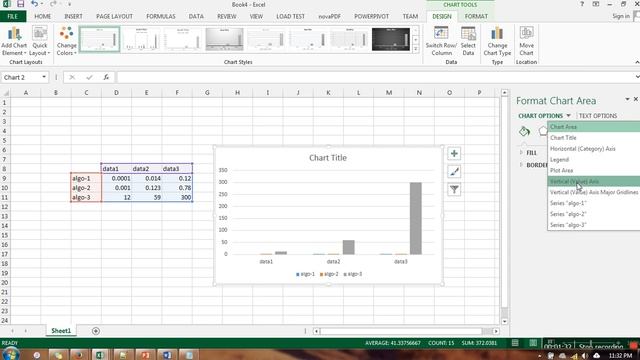The height and width of the screenshot is (360, 640).
Task: Click the Chart Styles paintbrush button
Action: click(x=454, y=172)
